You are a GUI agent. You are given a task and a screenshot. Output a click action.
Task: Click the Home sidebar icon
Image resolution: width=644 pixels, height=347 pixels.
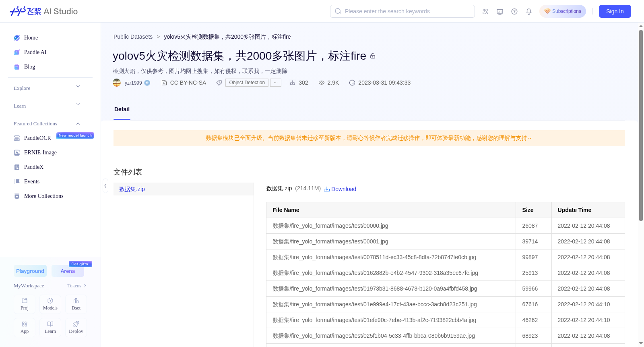point(17,38)
